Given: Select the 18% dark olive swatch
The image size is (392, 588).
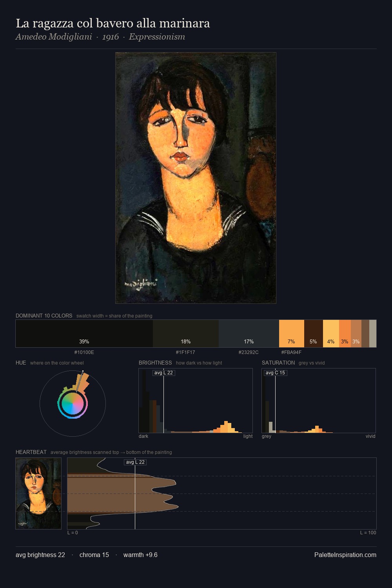Looking at the screenshot, I should 186,334.
